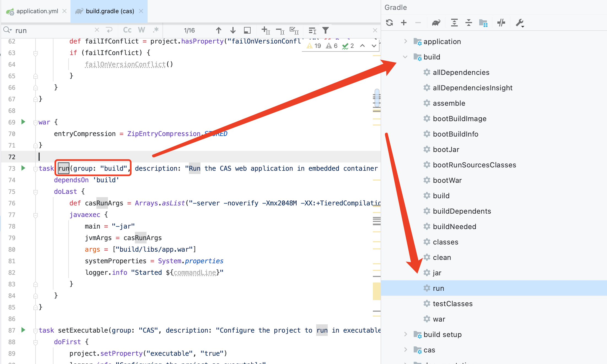The image size is (607, 364).
Task: Fold the war block at line 69
Action: pyautogui.click(x=35, y=123)
